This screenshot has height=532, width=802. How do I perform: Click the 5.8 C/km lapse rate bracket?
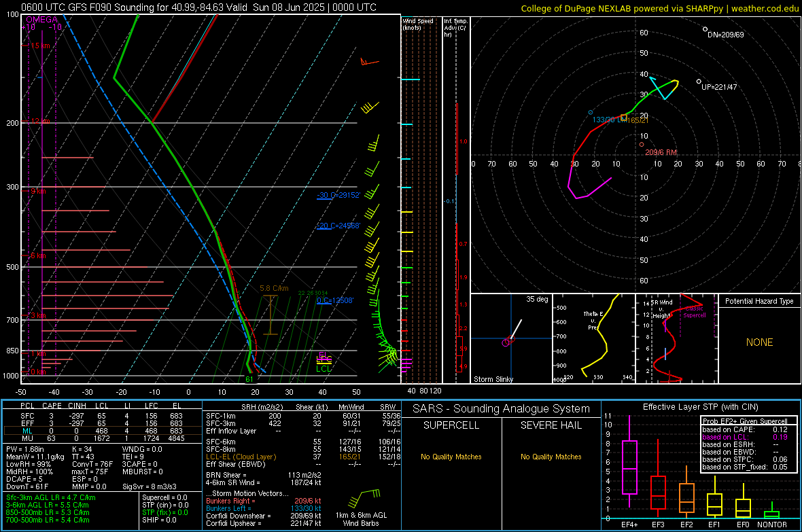coord(270,315)
